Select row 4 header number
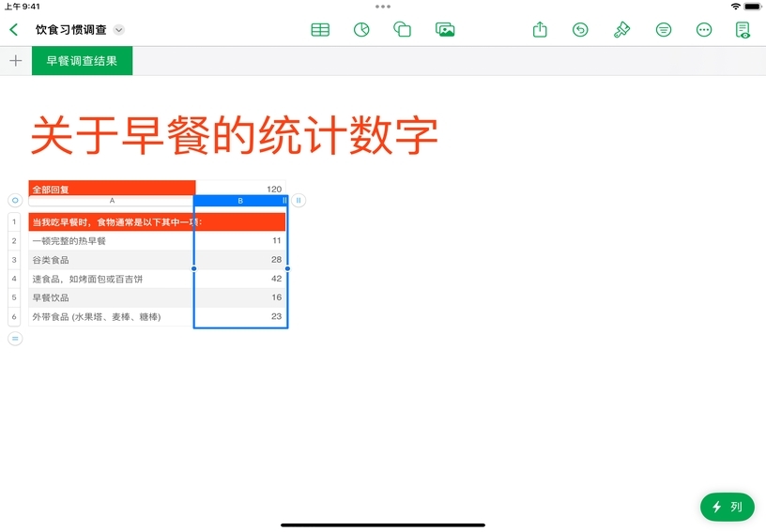This screenshot has height=532, width=766. pos(14,279)
